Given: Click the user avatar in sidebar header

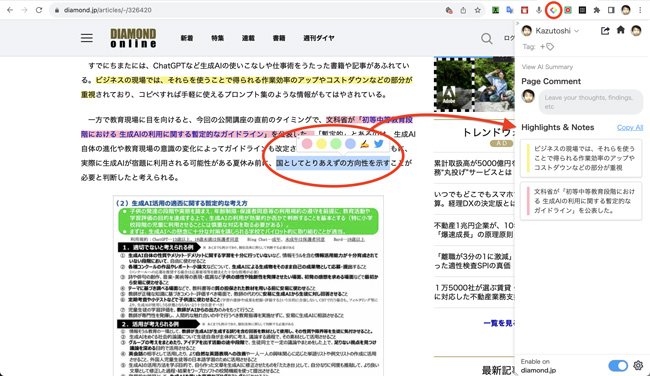Looking at the screenshot, I should [x=636, y=30].
